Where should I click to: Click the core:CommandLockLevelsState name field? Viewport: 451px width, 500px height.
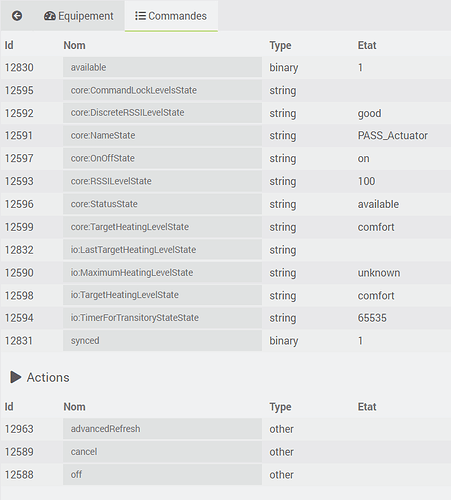click(x=162, y=90)
